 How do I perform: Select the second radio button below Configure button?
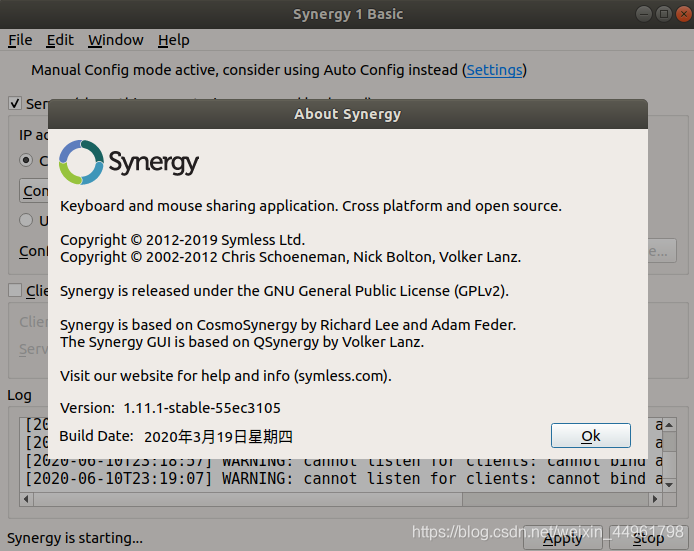click(x=26, y=220)
